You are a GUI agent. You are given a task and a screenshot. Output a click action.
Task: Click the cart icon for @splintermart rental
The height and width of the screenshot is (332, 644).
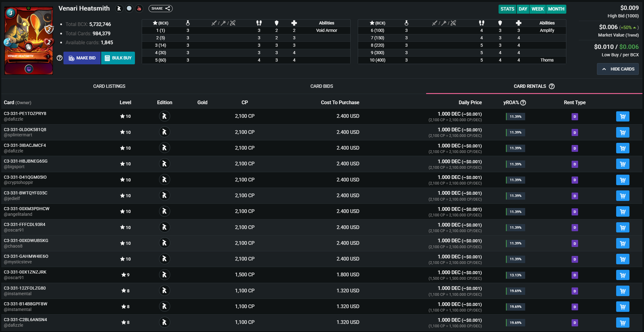click(623, 132)
